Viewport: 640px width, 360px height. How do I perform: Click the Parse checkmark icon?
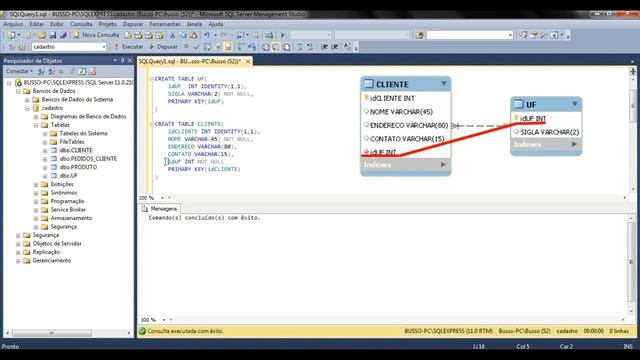click(196, 47)
